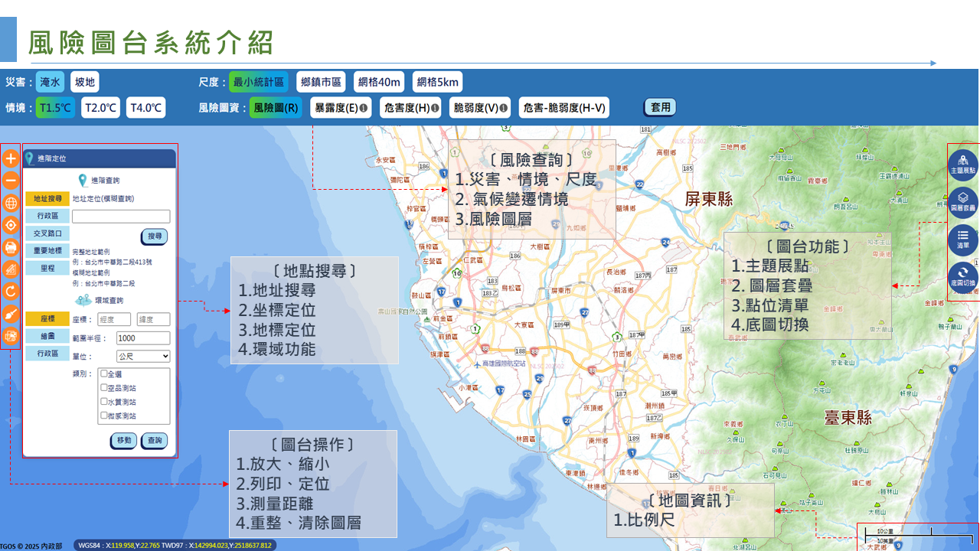980x551 pixels.
Task: Select 風險圖(R) layer option
Action: click(276, 108)
